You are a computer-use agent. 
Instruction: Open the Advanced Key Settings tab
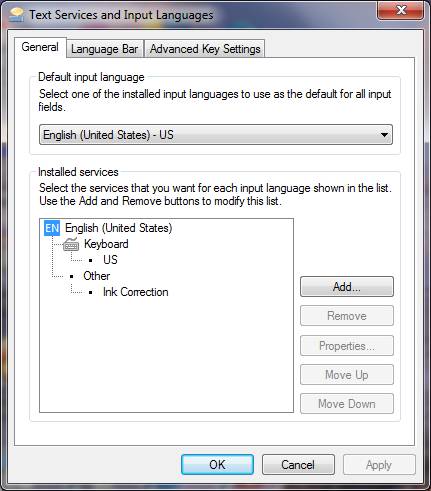205,49
